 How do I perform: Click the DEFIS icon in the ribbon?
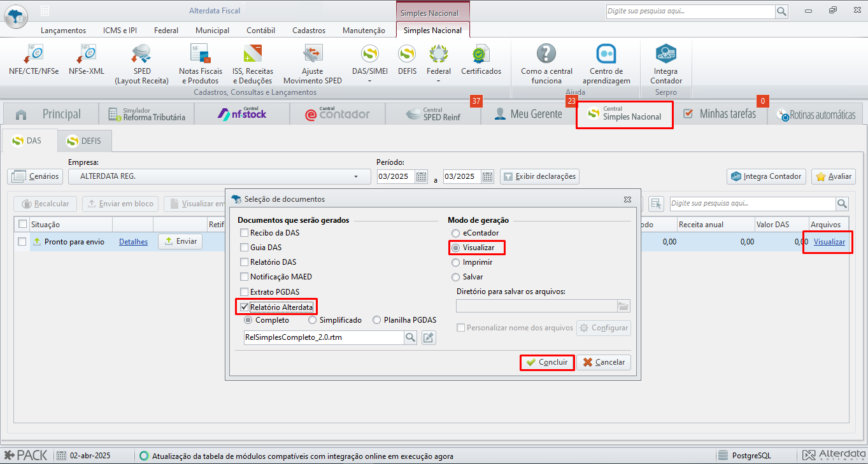tap(408, 61)
